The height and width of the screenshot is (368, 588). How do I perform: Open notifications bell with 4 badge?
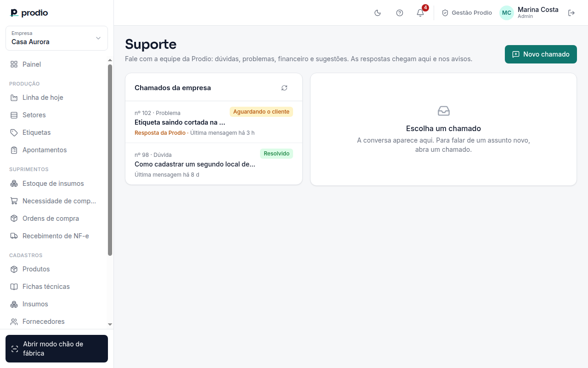coord(420,13)
